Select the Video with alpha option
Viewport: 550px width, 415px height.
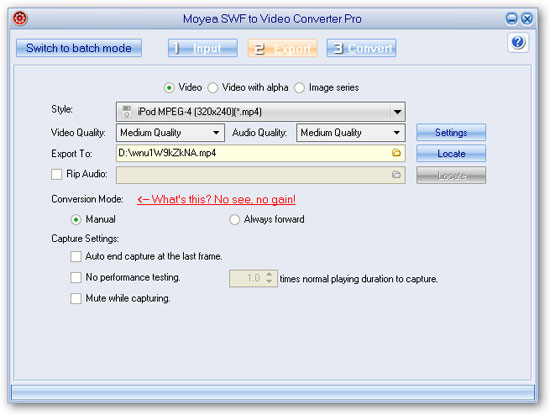point(213,88)
